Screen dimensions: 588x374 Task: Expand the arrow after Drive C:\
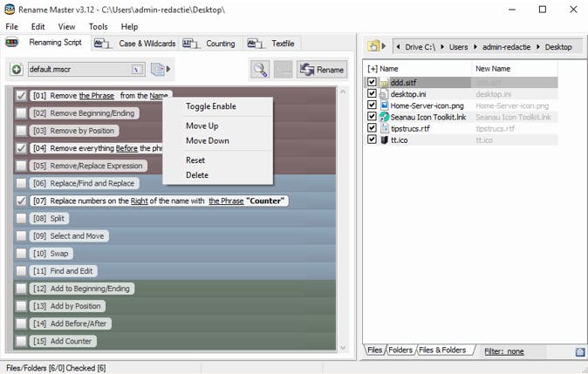tap(442, 47)
